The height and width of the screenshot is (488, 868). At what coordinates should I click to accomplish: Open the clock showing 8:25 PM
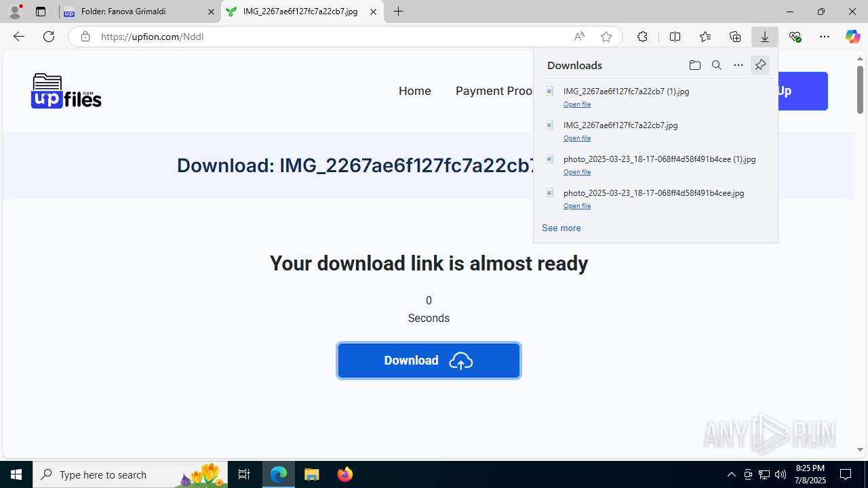[x=810, y=474]
